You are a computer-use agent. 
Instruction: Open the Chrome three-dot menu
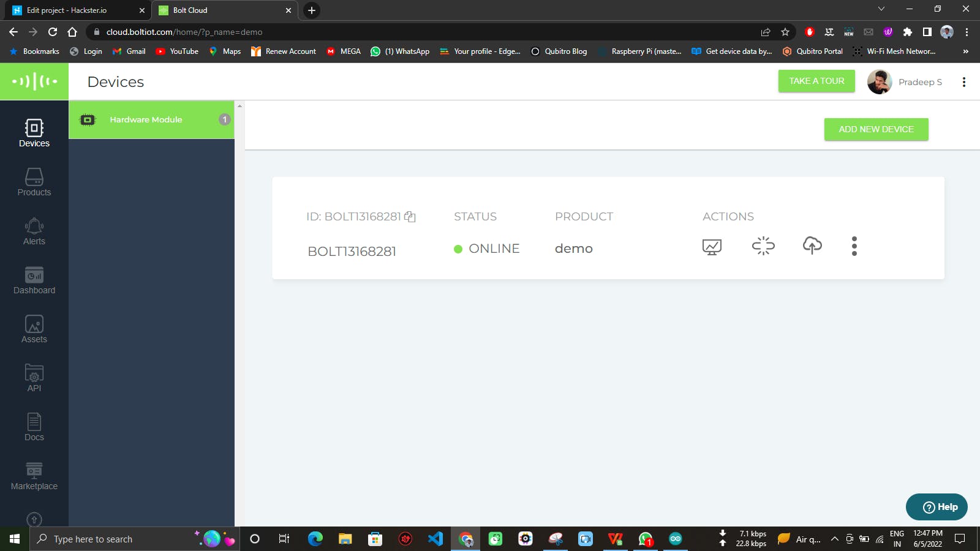[x=967, y=32]
